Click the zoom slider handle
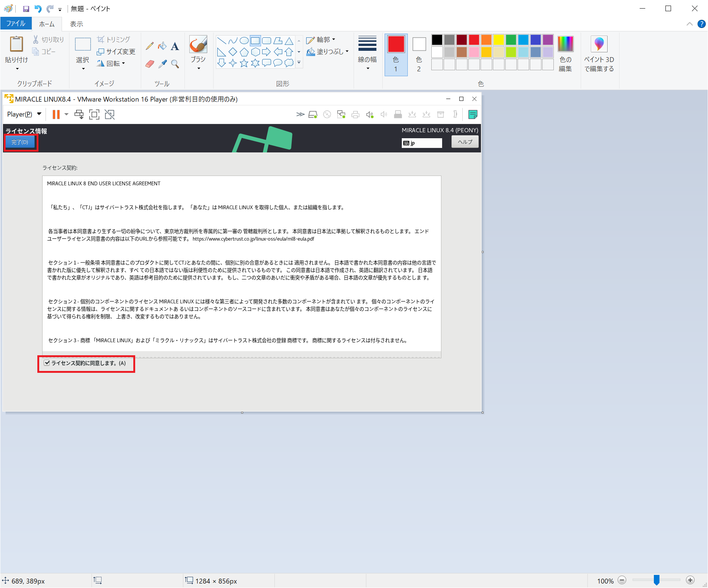Viewport: 708px width, 588px height. pyautogui.click(x=656, y=580)
